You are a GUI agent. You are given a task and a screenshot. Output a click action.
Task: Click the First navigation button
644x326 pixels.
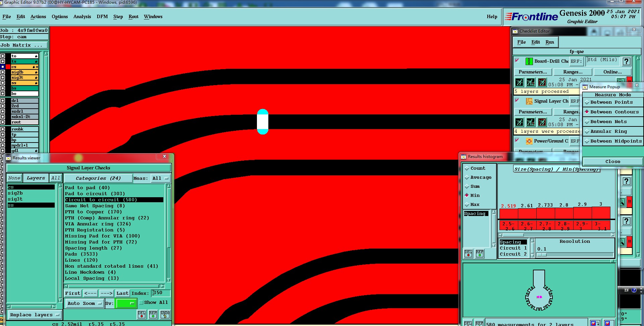(x=73, y=293)
